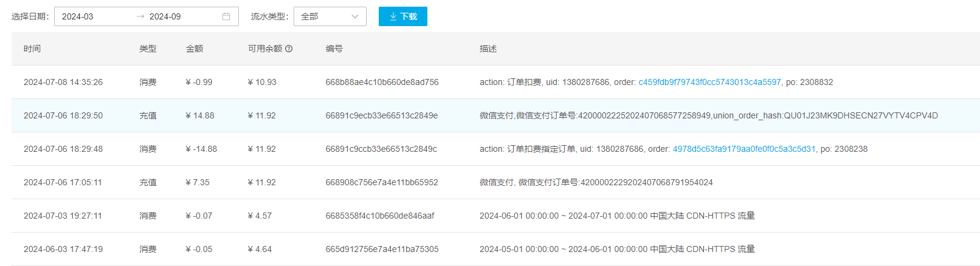980x266 pixels.
Task: Select ID 665d912756e7a4e11ba75305
Action: pyautogui.click(x=382, y=249)
